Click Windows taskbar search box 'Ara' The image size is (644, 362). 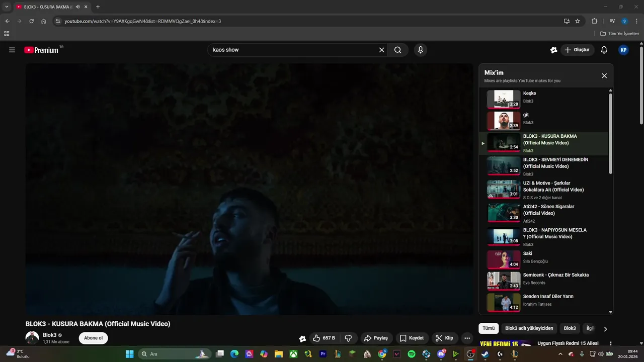[x=174, y=354]
